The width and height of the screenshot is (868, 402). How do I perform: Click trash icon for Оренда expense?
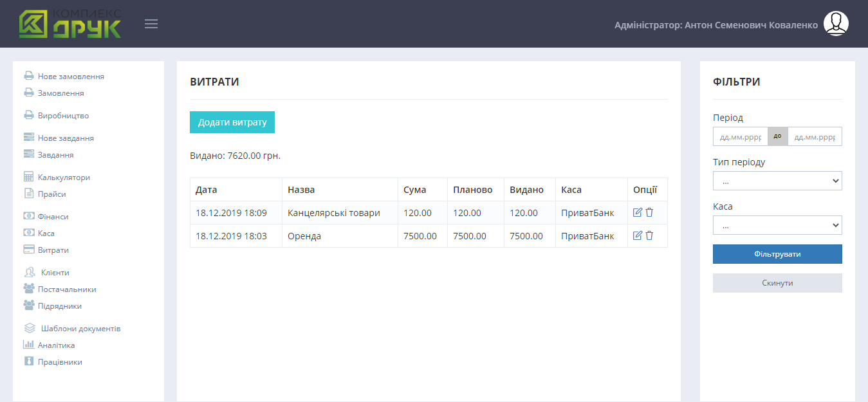pos(649,235)
